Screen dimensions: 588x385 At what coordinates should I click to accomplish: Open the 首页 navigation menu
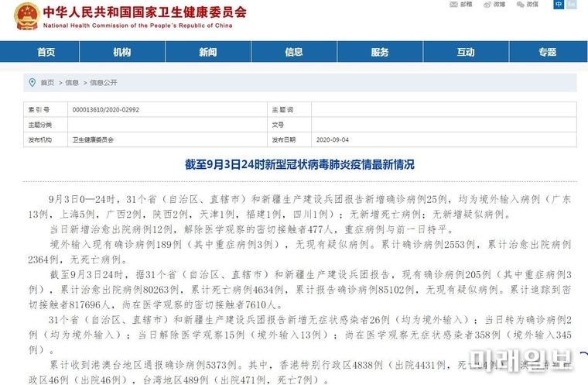click(x=46, y=52)
